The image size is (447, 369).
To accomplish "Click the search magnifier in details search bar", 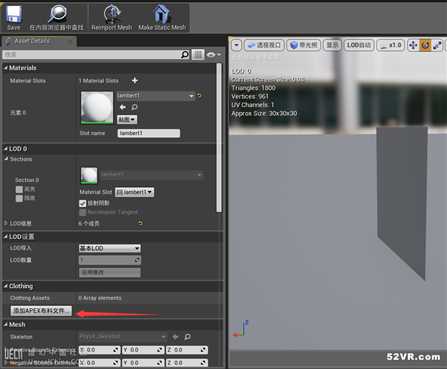I will 184,54.
